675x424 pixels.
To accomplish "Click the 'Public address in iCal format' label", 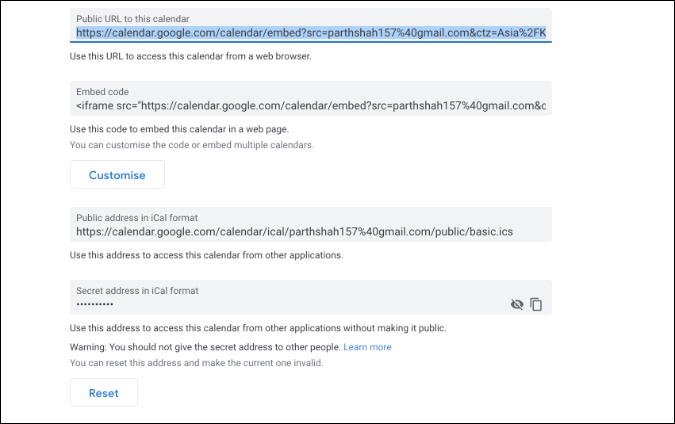I will (x=137, y=218).
